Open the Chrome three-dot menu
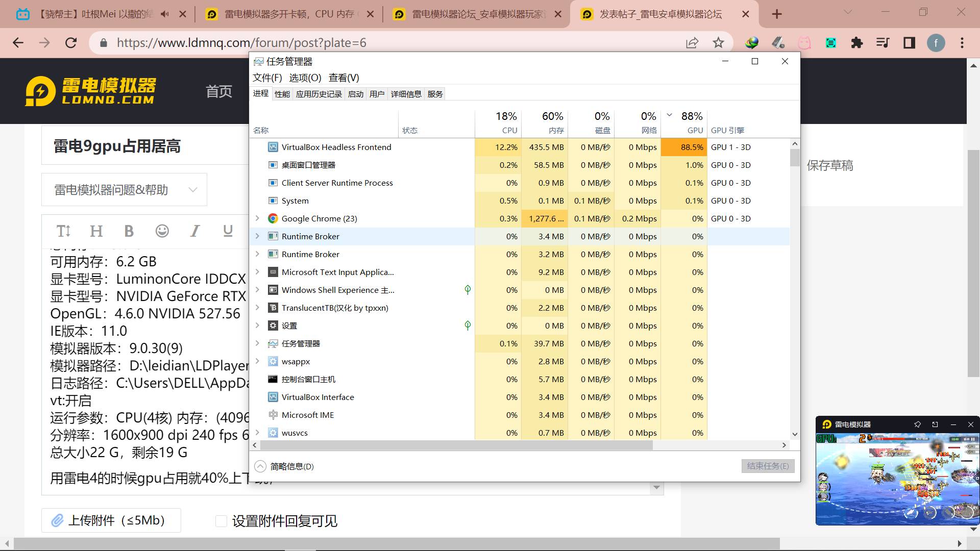 pyautogui.click(x=962, y=43)
